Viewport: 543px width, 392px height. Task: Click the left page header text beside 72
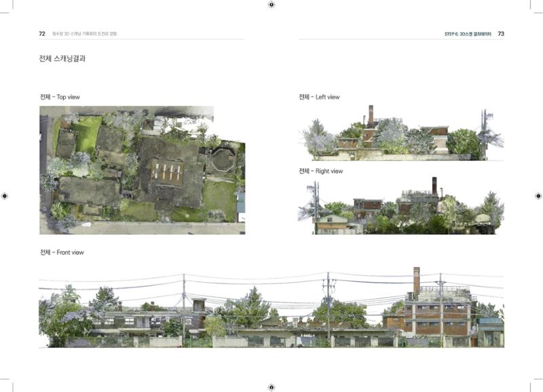(x=84, y=34)
